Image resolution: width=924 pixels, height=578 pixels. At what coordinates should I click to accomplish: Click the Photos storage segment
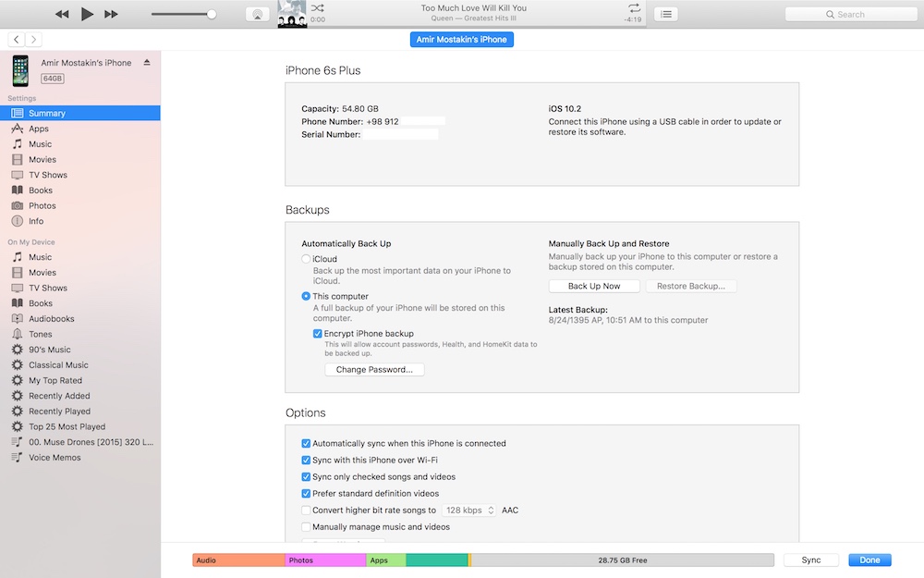tap(325, 560)
